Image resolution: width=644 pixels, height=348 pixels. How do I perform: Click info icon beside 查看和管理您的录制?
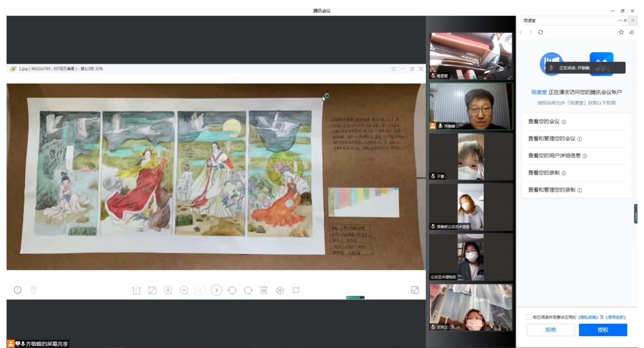tap(580, 190)
